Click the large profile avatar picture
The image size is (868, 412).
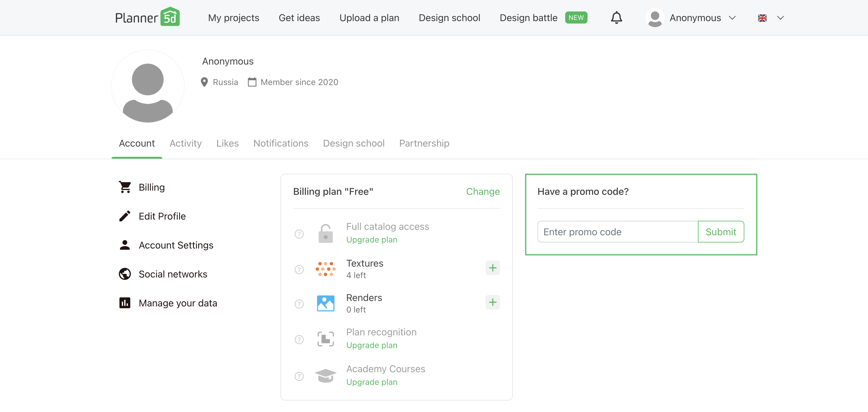click(147, 87)
